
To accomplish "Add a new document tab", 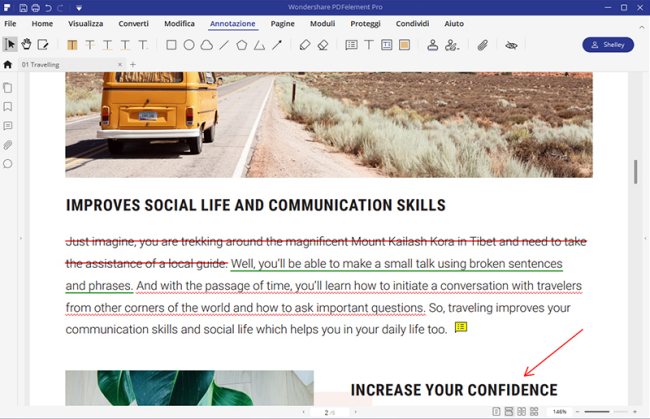I will 132,65.
